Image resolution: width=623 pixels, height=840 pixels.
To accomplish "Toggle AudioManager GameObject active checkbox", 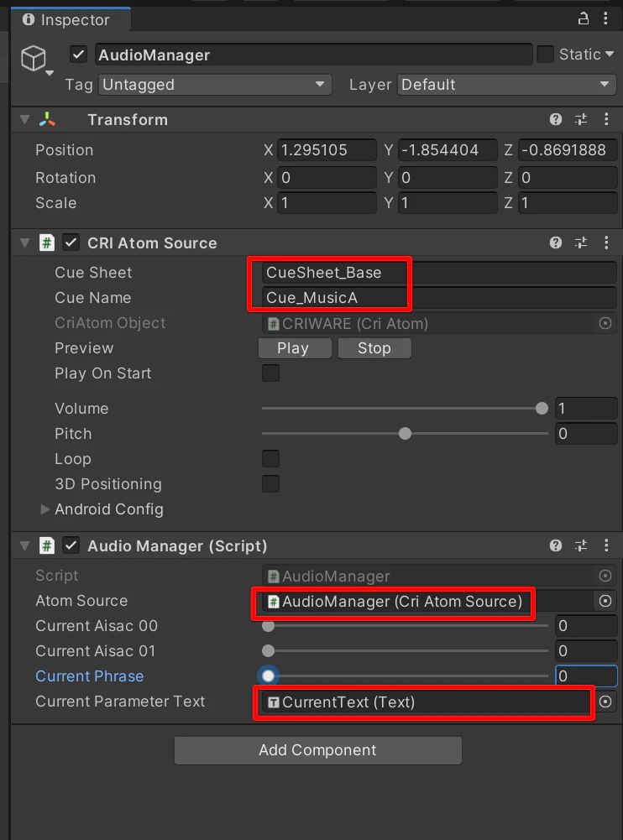I will (x=79, y=54).
